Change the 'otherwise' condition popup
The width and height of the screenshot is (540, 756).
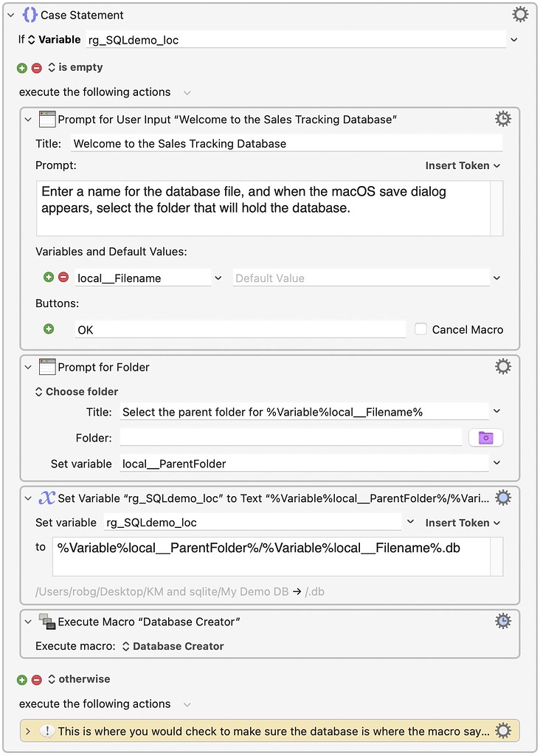(x=79, y=679)
